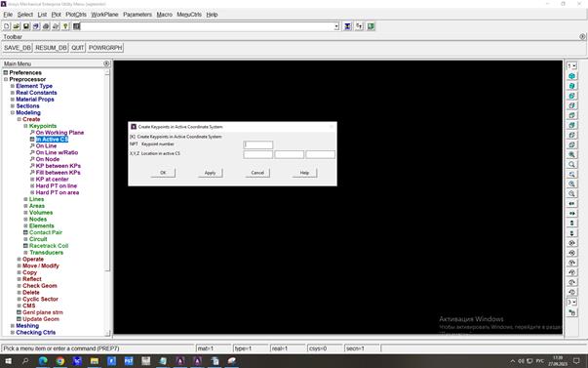Expand the Element Type node

click(13, 86)
